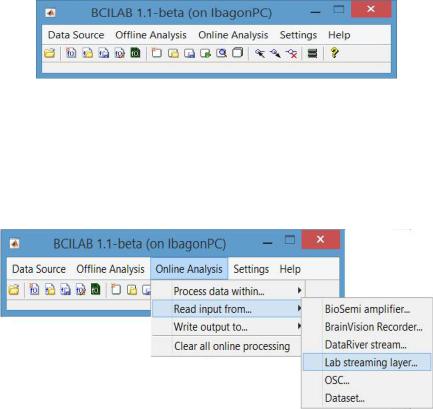This screenshot has height=409, width=433.
Task: Expand the 'Read input from...' submenu
Action: click(227, 309)
